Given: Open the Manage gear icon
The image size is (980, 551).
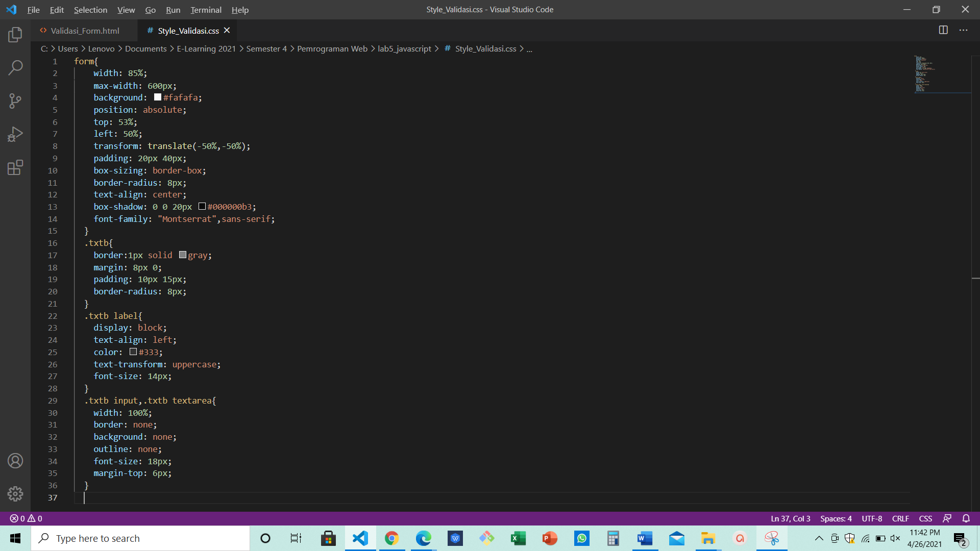Looking at the screenshot, I should (x=15, y=494).
